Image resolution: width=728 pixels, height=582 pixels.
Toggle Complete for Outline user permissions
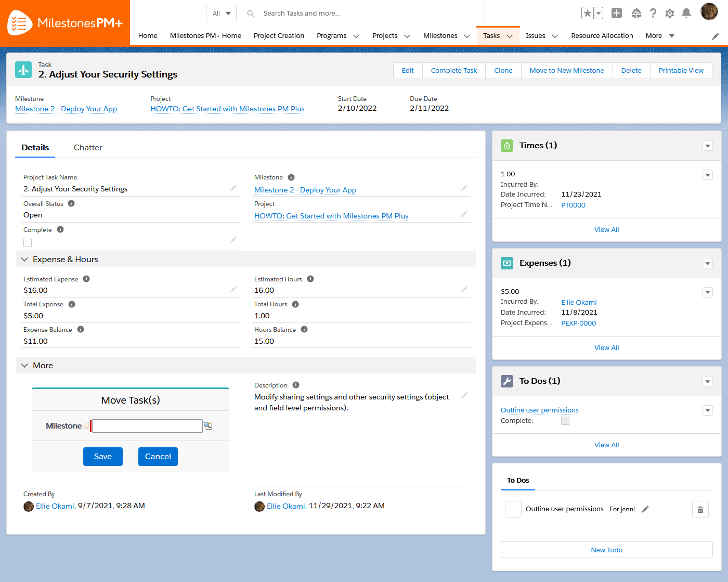(x=565, y=421)
